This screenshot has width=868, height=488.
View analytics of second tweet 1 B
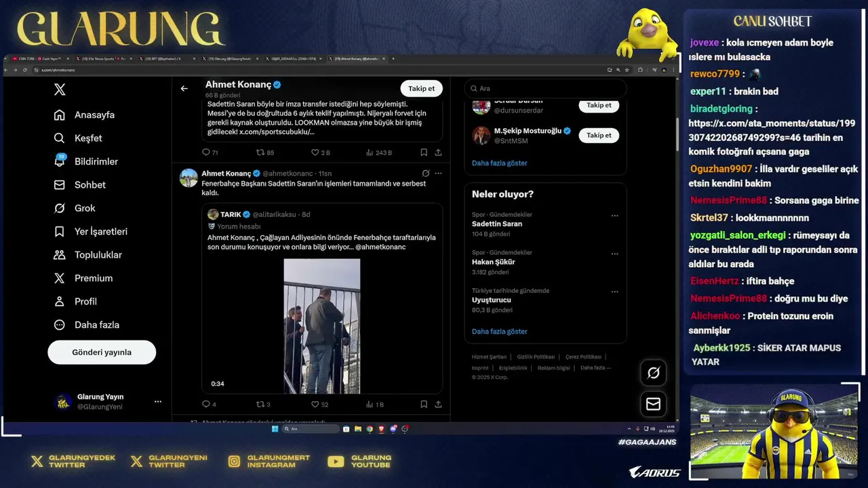pyautogui.click(x=375, y=405)
